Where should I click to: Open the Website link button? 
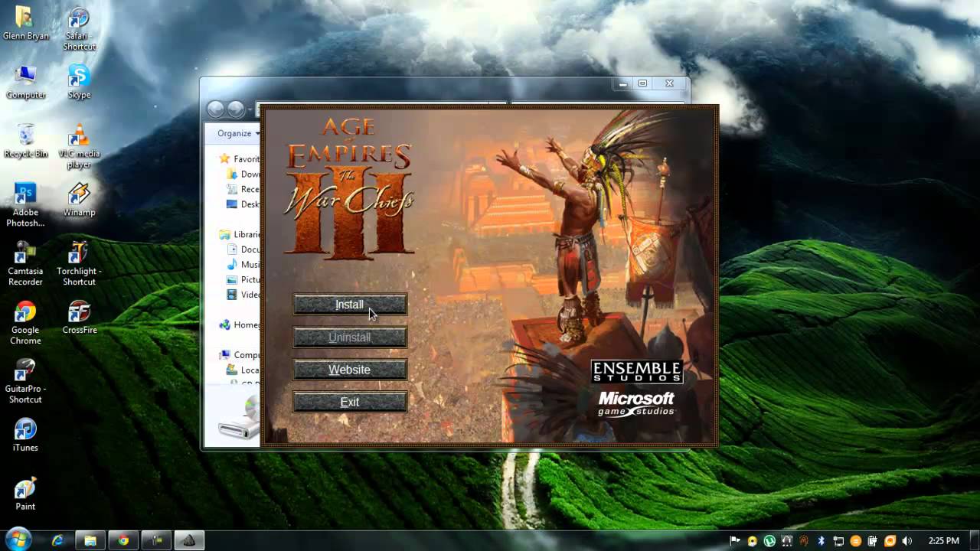(350, 370)
